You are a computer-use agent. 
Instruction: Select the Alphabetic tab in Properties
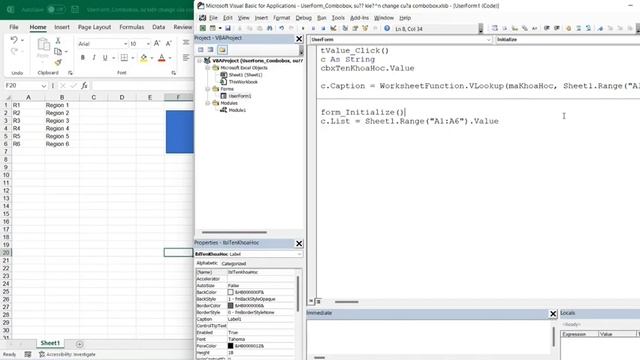point(207,263)
